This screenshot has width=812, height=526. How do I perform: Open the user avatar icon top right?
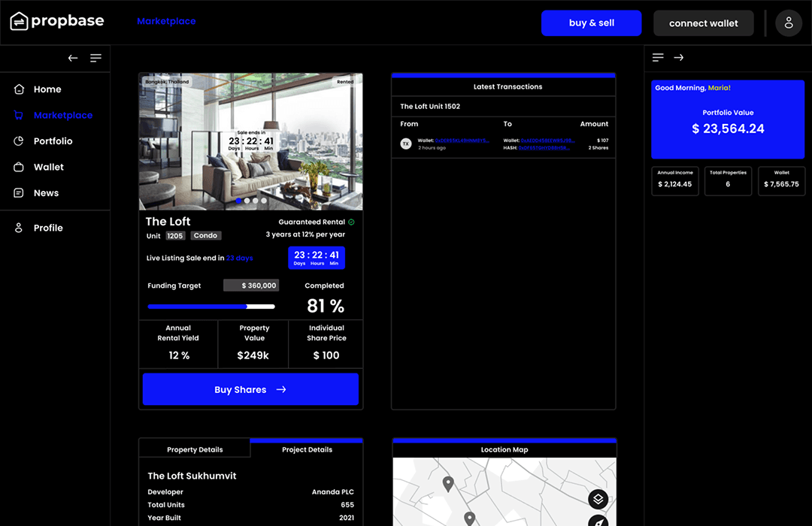[789, 23]
